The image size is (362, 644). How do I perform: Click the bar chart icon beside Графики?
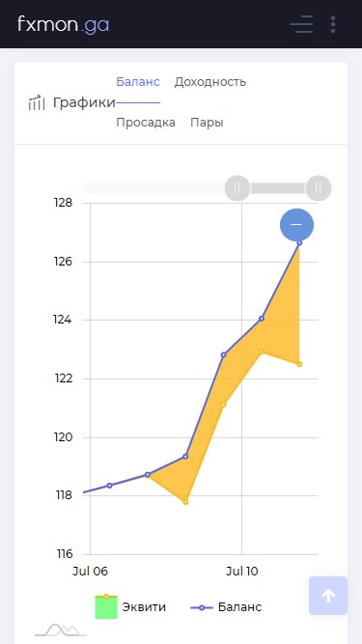tap(37, 102)
